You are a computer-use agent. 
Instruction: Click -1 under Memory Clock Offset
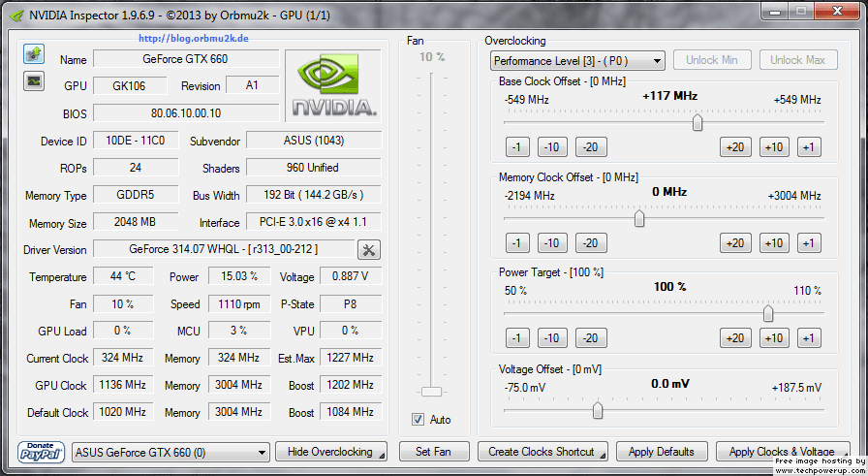[517, 243]
